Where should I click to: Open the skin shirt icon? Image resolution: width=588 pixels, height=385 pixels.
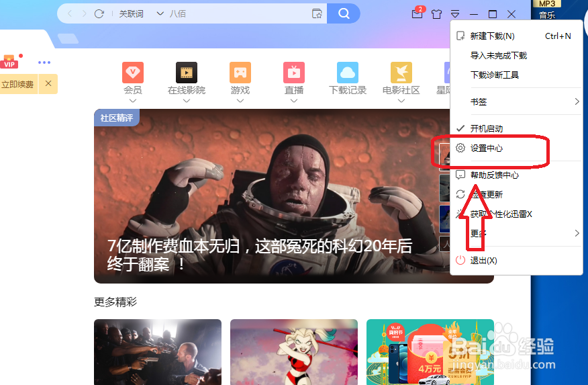(436, 14)
